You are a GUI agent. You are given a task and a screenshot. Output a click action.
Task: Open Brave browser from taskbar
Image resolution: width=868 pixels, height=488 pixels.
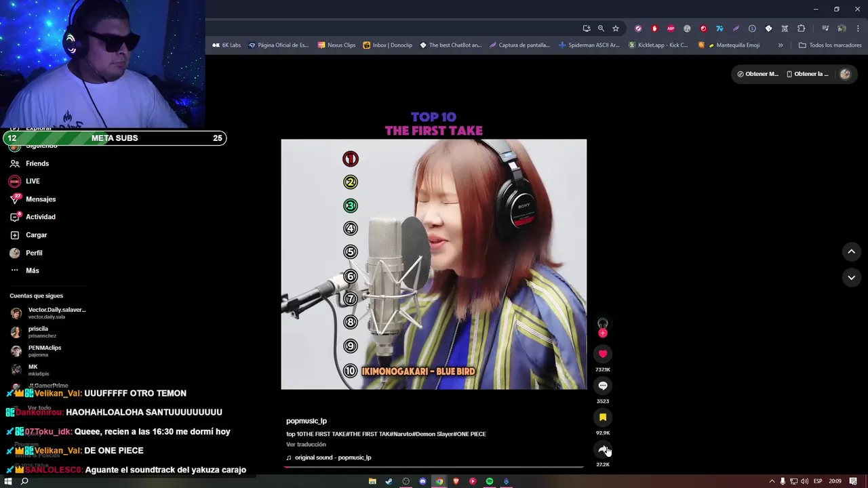(456, 481)
